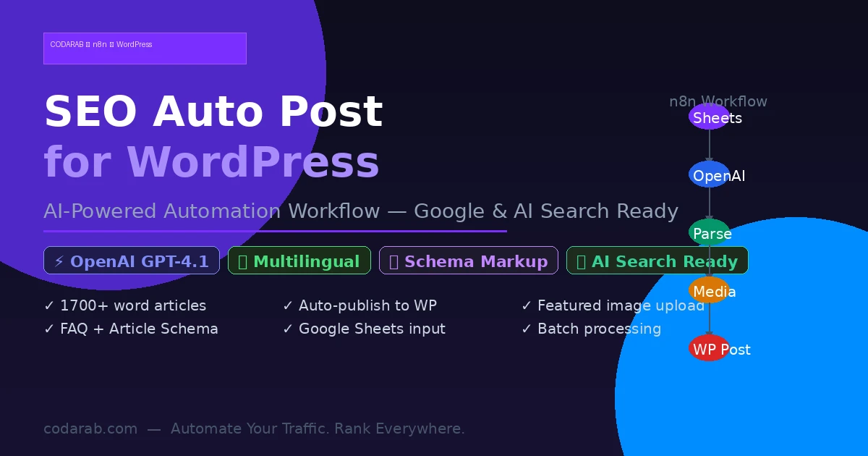Select the orange Media workflow node
Image resolution: width=868 pixels, height=456 pixels.
[709, 291]
